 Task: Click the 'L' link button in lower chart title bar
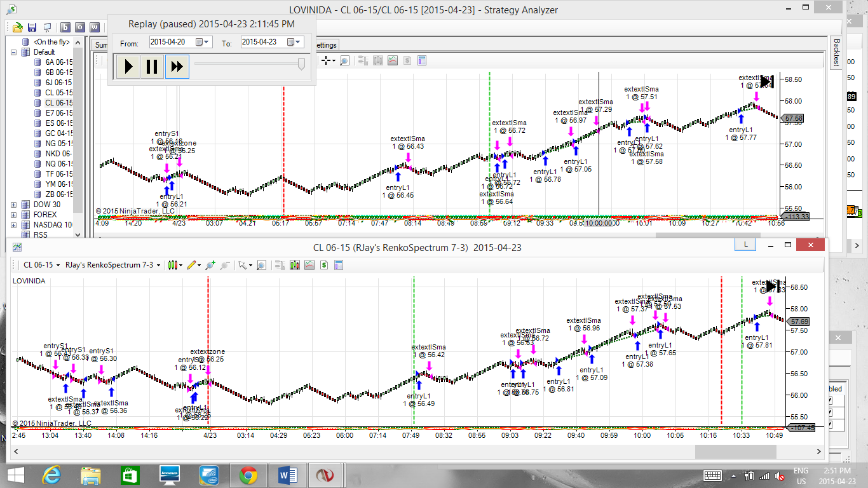tap(745, 245)
